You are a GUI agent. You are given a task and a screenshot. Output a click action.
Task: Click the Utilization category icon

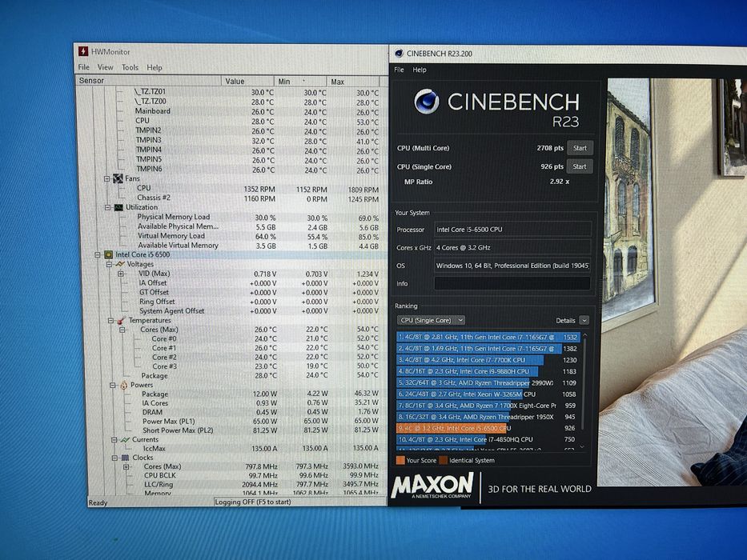[x=118, y=208]
